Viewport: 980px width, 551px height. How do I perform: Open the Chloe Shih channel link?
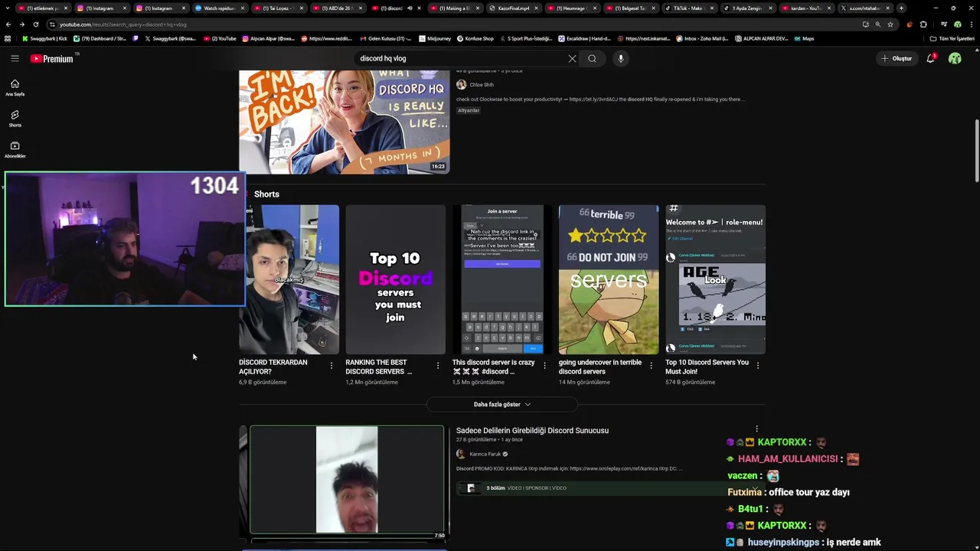(x=482, y=85)
